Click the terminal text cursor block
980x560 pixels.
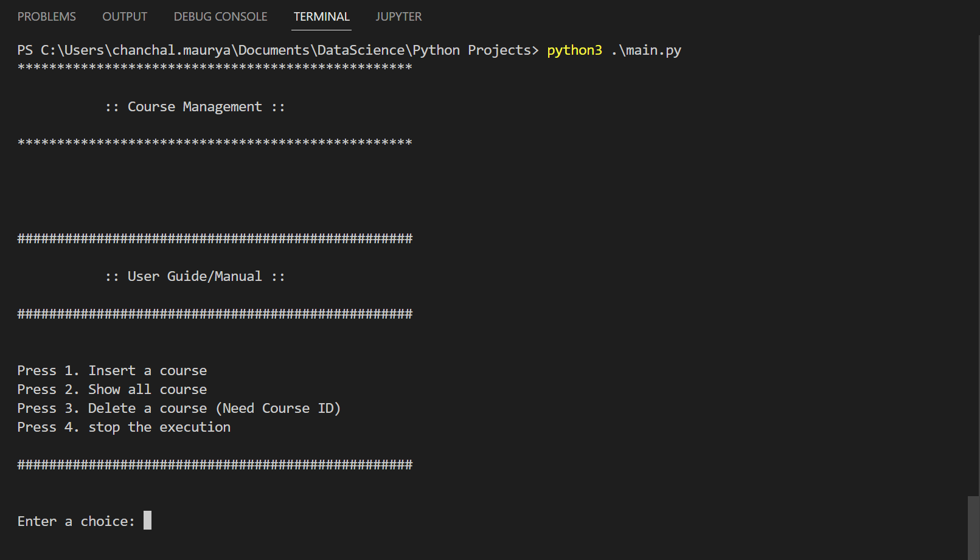pyautogui.click(x=146, y=520)
